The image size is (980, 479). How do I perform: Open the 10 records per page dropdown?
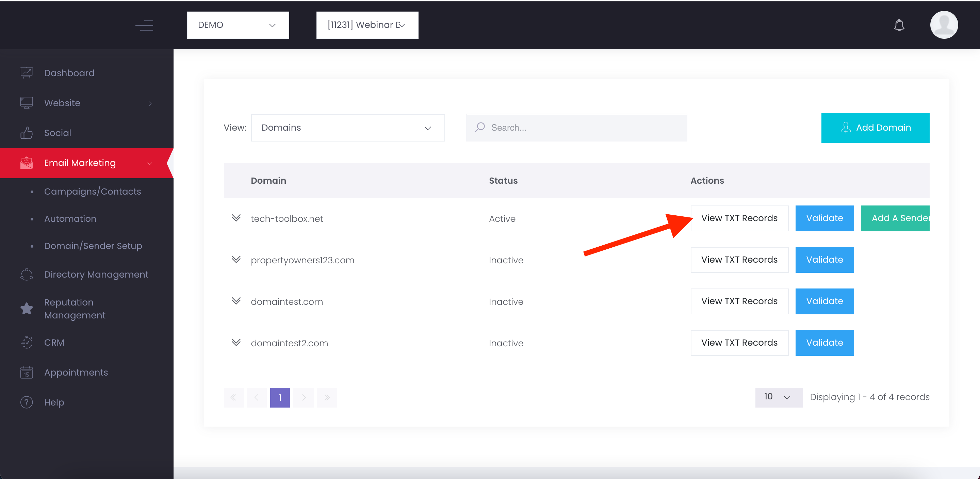click(x=779, y=398)
